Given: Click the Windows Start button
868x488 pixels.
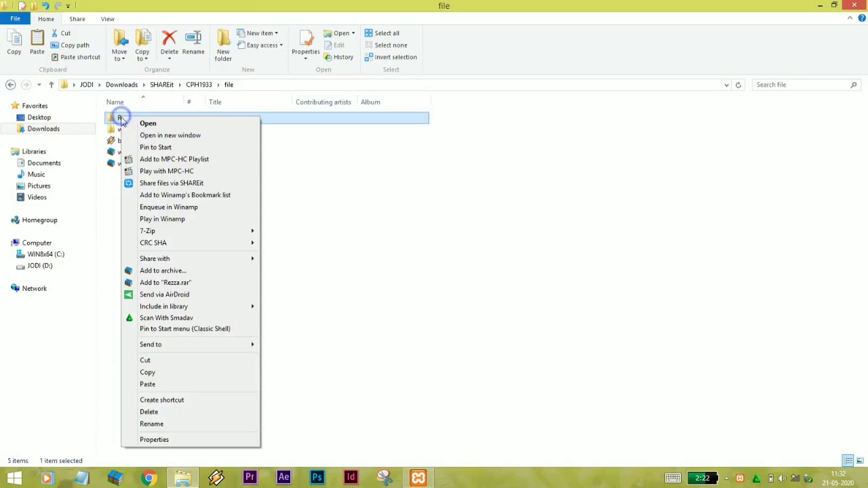Looking at the screenshot, I should pos(14,478).
